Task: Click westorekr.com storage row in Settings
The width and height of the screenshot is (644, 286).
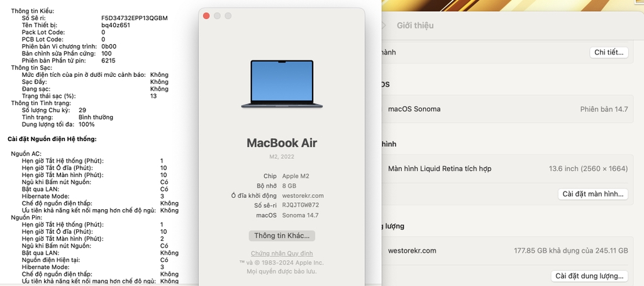Action: (508, 251)
